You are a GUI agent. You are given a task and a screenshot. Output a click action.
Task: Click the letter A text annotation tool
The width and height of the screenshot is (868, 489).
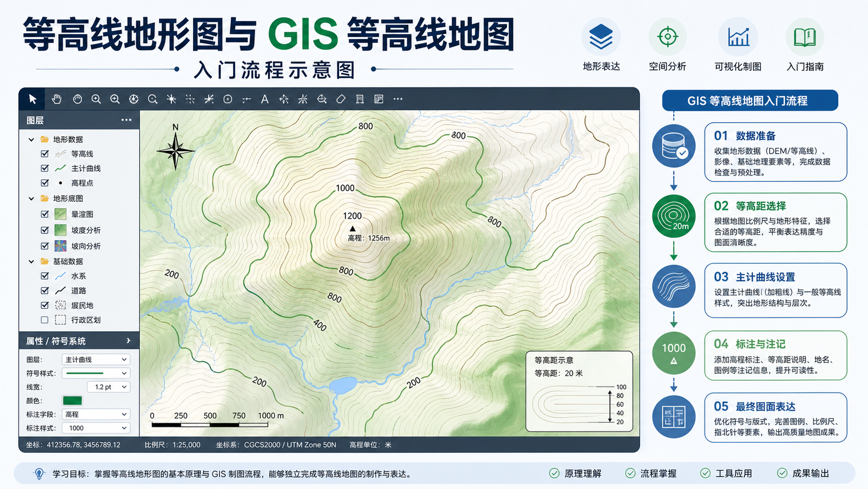[265, 99]
